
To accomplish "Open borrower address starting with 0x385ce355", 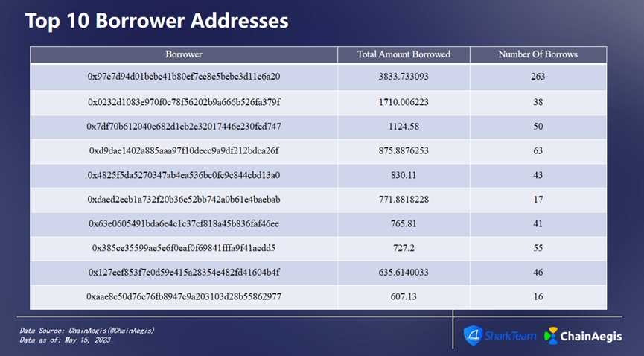I will (183, 247).
